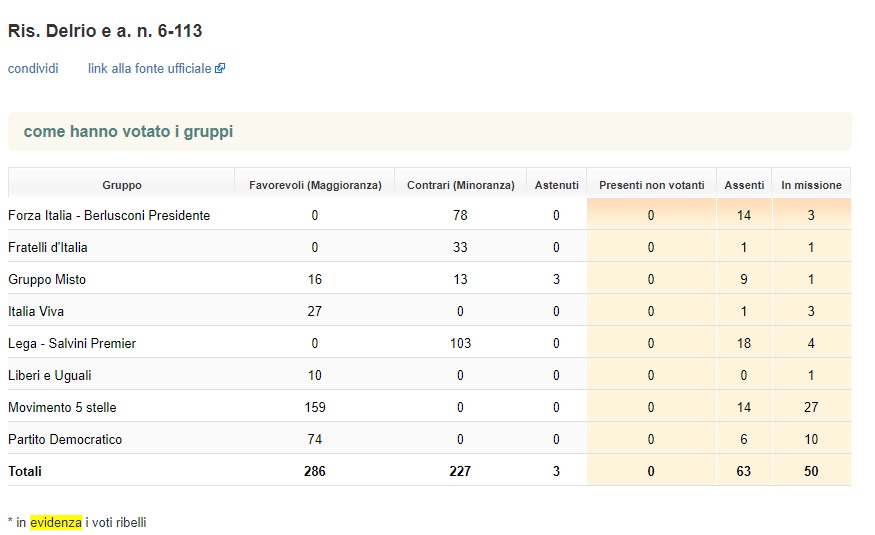Click Liberi e Uguali's Favorevoli value 10
875x535 pixels.
click(315, 375)
